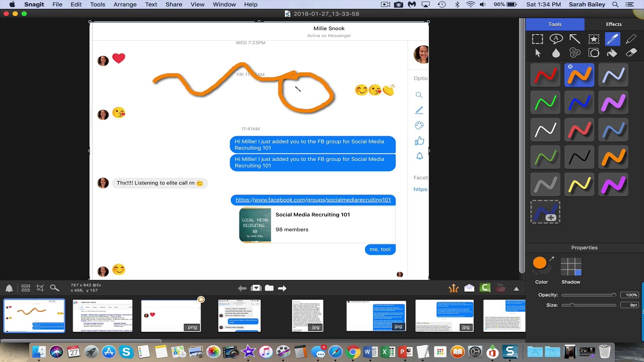Open the Share menu
Viewport: 644px width, 362px height.
[174, 5]
